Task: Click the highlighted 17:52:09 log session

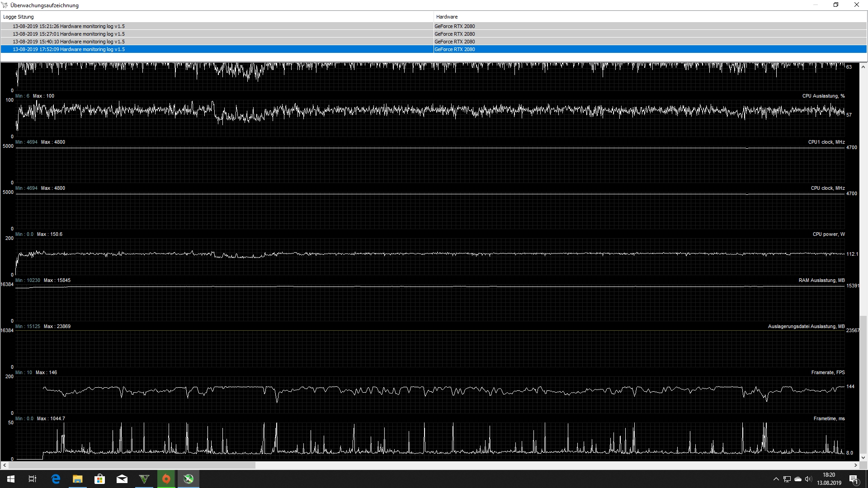Action: pos(69,49)
